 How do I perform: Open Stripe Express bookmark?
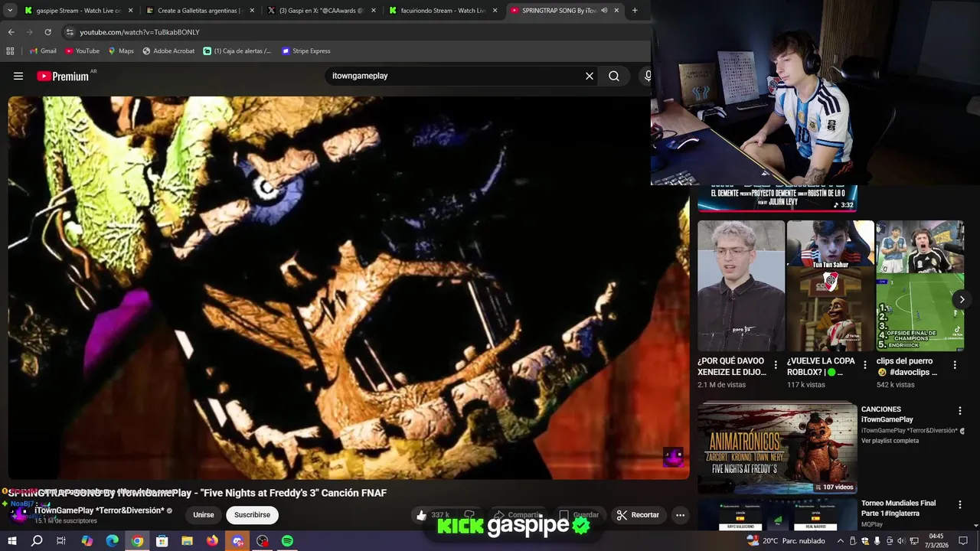(305, 51)
